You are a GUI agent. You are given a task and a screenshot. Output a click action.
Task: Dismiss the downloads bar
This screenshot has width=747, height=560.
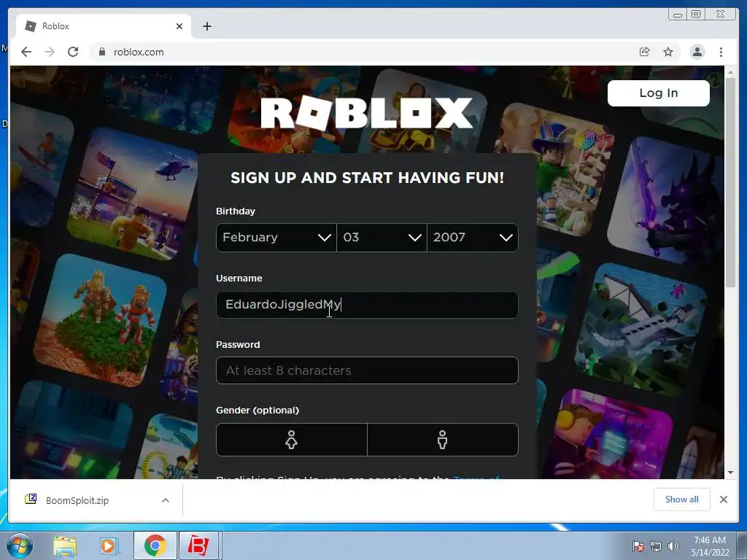tap(723, 499)
